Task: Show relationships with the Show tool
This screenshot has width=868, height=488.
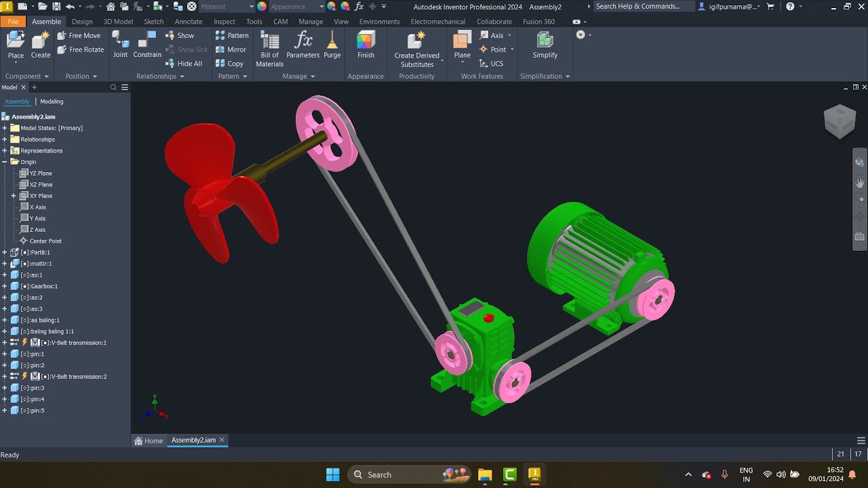Action: pyautogui.click(x=180, y=35)
